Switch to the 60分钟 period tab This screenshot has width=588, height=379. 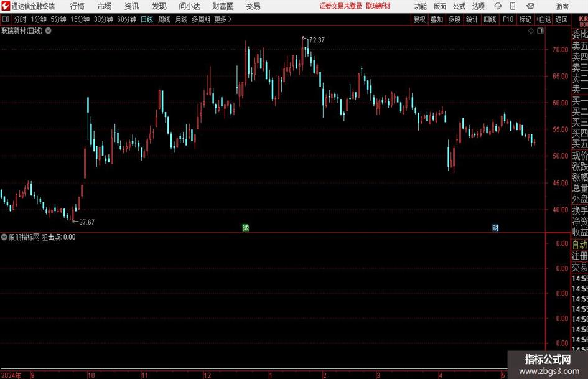(x=127, y=19)
